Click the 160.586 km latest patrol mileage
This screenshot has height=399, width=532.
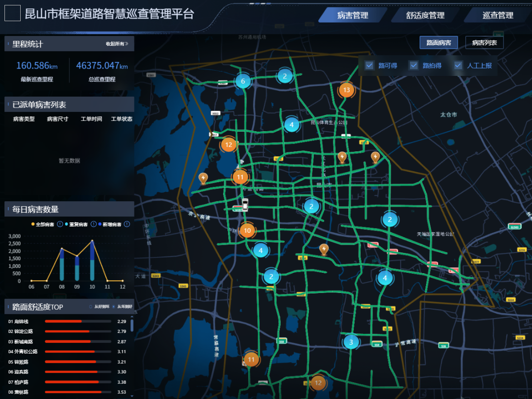[x=37, y=66]
